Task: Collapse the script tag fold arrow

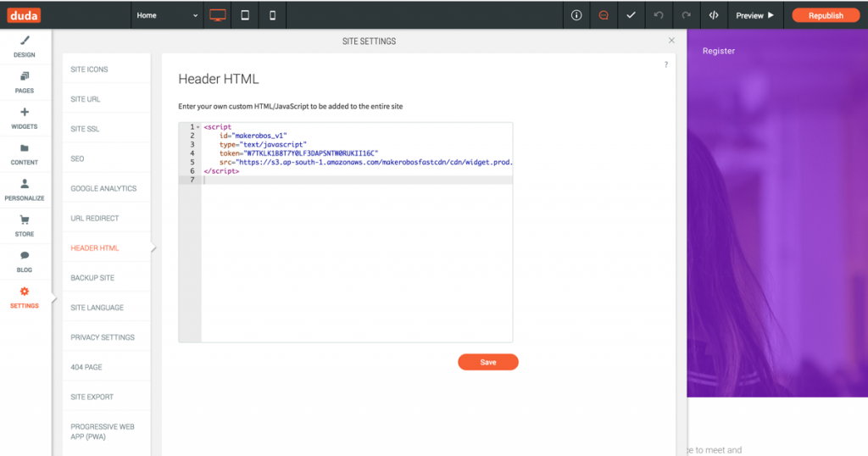Action: coord(198,127)
